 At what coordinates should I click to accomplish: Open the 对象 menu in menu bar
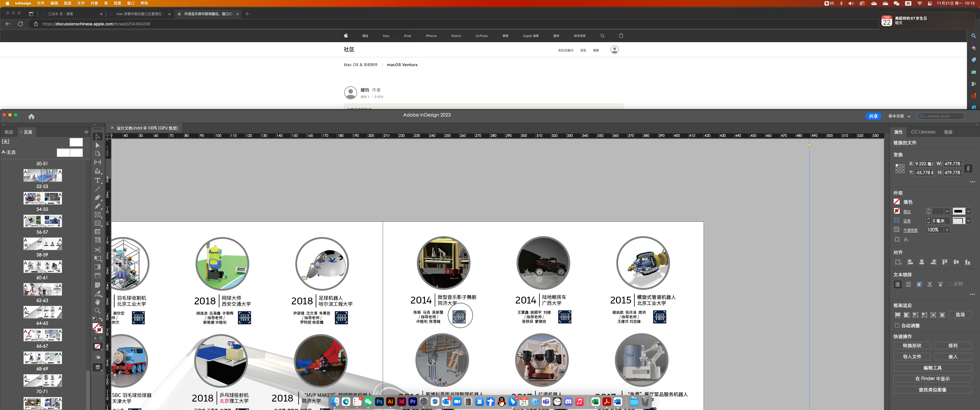point(94,3)
